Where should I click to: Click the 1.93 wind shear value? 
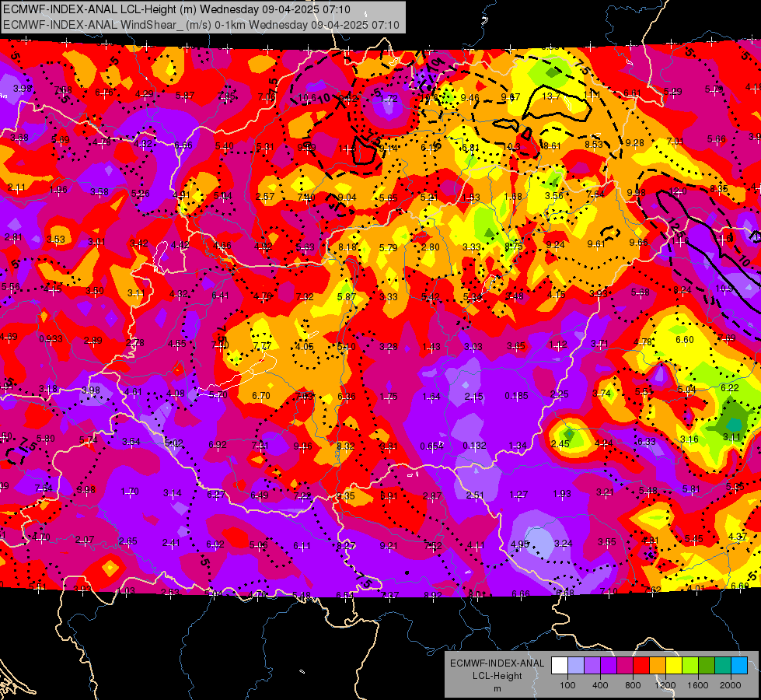coord(562,494)
